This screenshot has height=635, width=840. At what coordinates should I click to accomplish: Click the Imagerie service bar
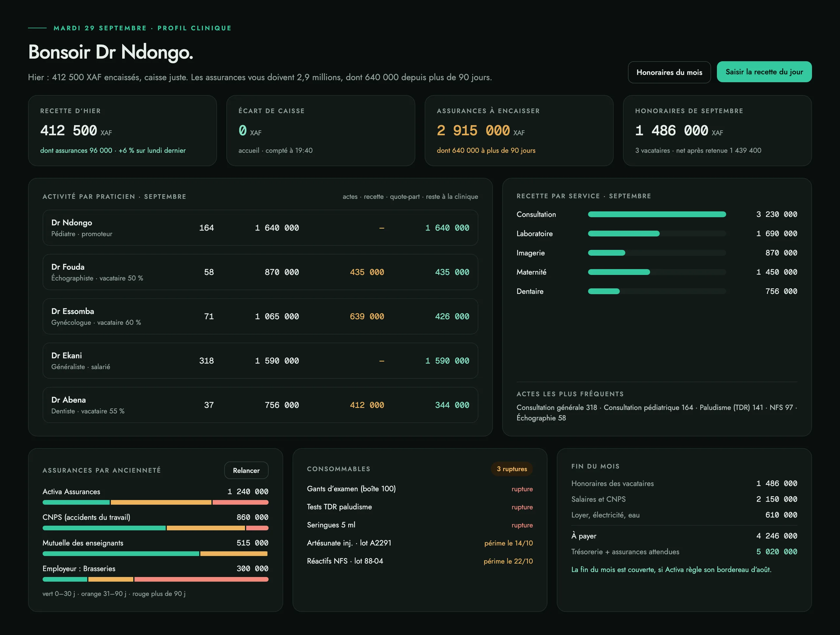pos(657,253)
